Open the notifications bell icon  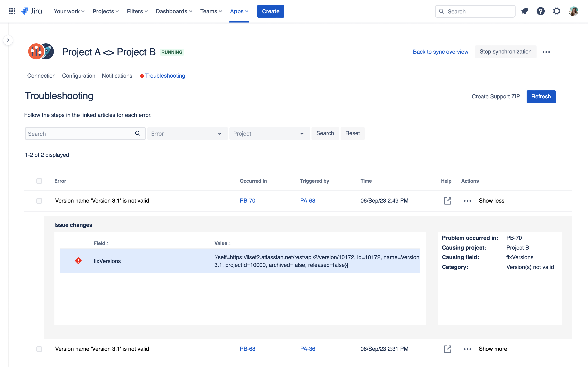pyautogui.click(x=525, y=11)
